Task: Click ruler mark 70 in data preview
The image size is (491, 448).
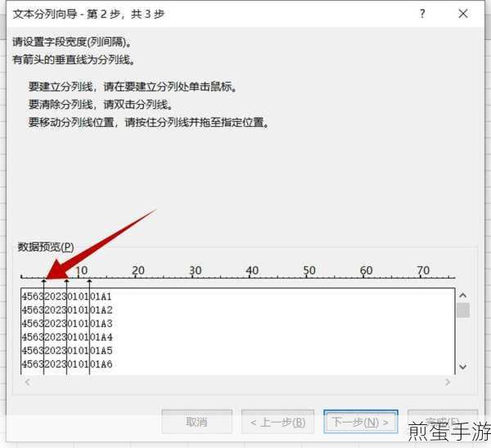Action: [423, 271]
